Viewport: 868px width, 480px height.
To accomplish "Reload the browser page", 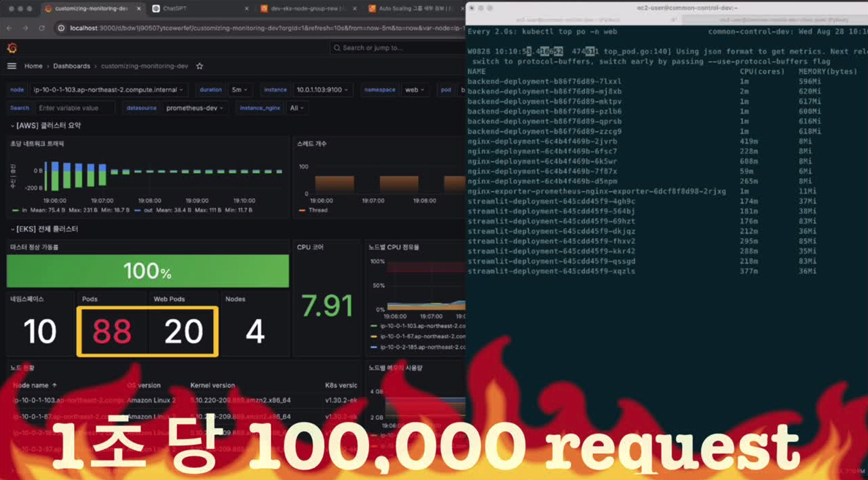I will pos(41,28).
